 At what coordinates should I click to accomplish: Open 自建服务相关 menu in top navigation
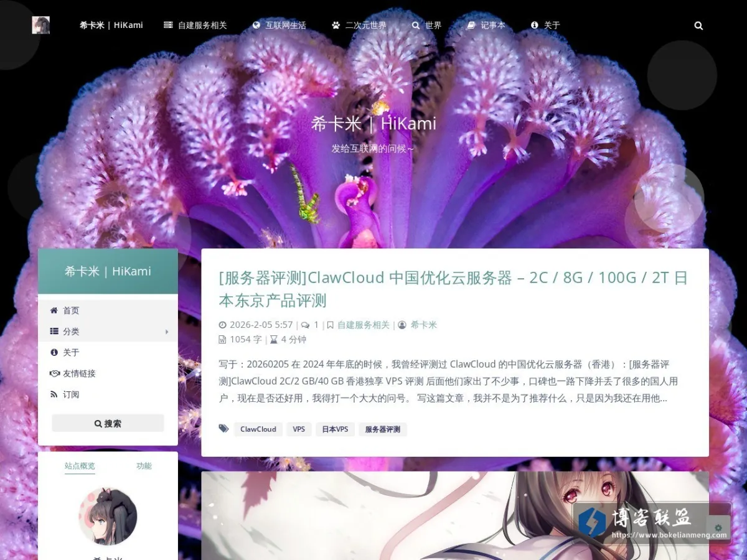point(195,26)
